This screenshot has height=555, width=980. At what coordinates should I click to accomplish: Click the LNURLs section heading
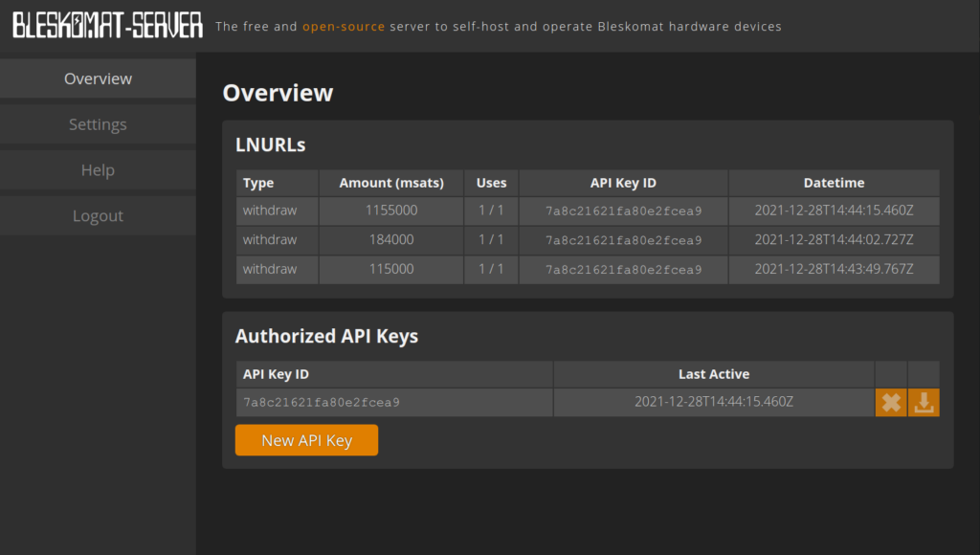[x=271, y=145]
